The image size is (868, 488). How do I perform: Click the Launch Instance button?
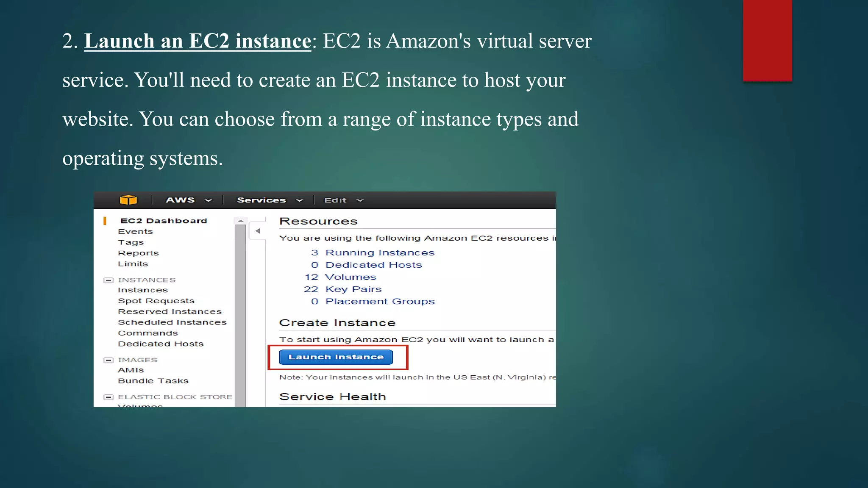(336, 357)
